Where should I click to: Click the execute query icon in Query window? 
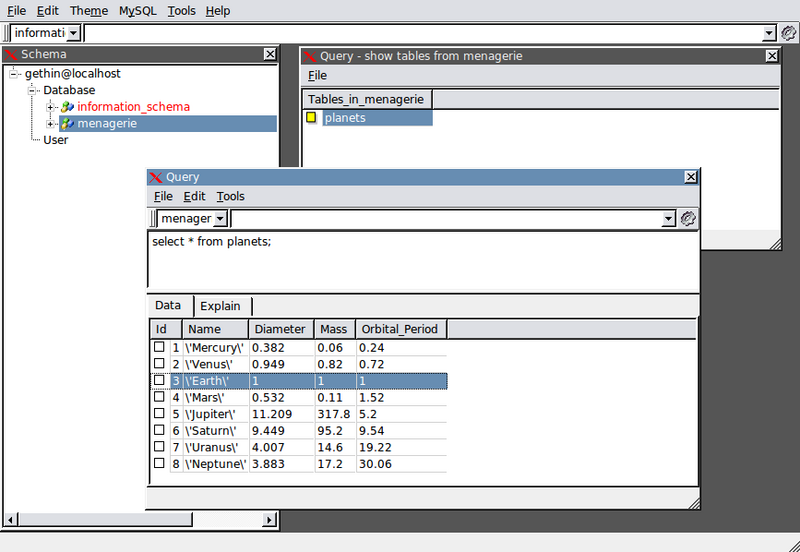688,218
